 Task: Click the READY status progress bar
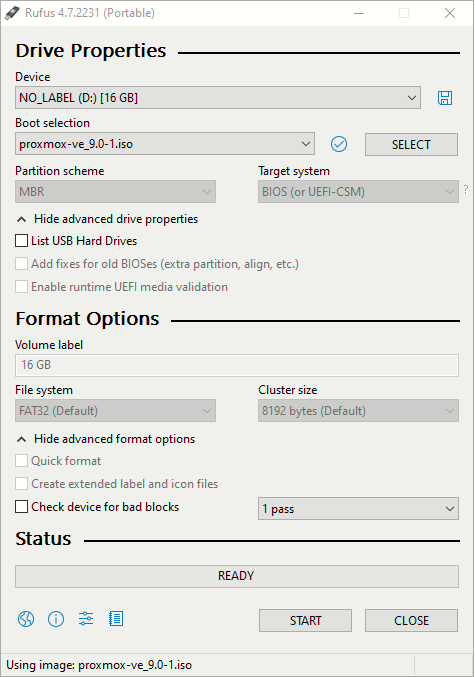237,576
